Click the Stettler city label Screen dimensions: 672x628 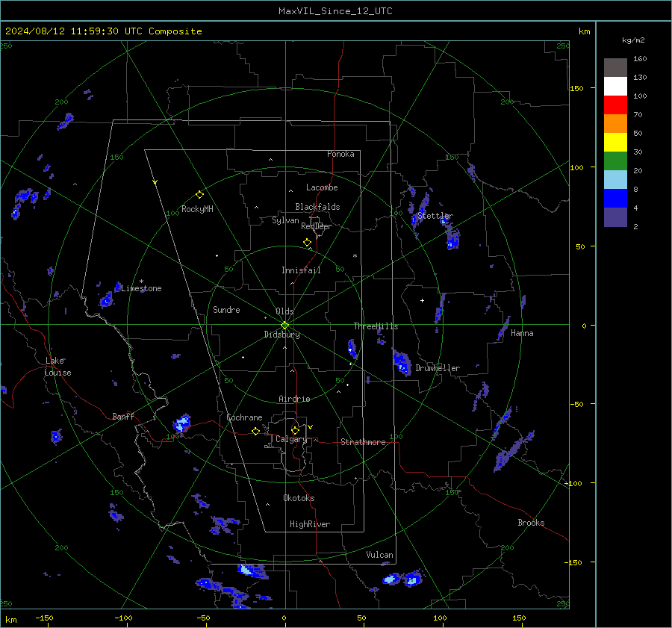435,216
